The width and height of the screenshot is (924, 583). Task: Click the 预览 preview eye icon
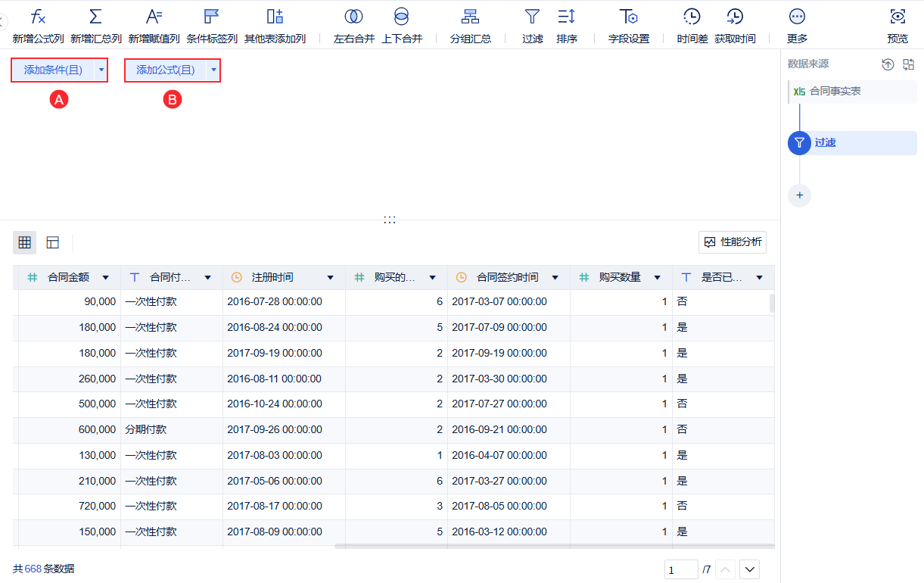coord(898,17)
